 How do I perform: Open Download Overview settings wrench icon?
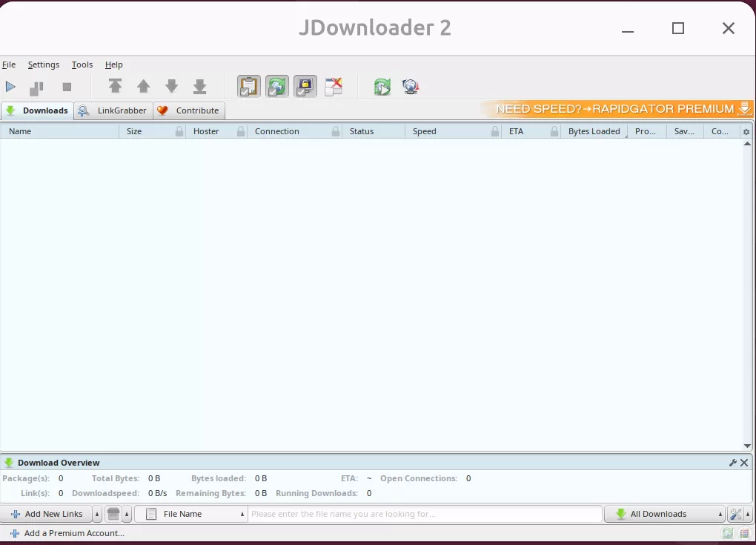733,463
